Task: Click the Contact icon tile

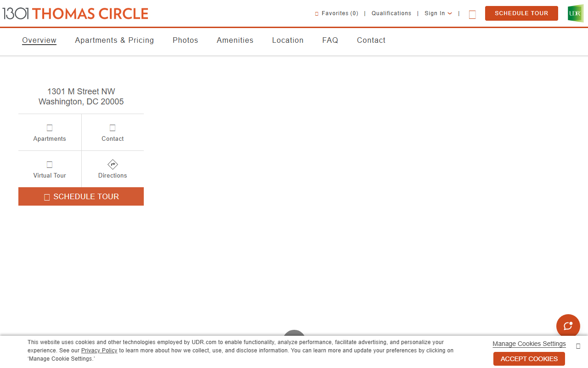Action: (x=113, y=132)
